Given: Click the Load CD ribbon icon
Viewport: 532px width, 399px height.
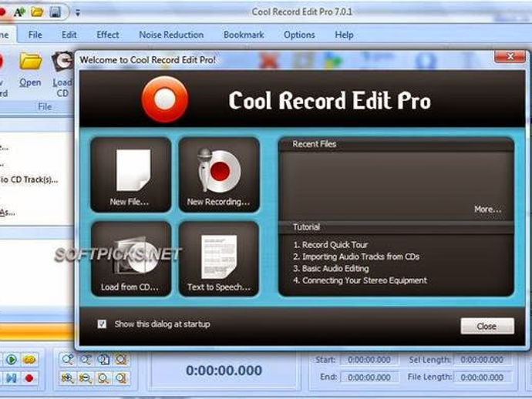Looking at the screenshot, I should (x=62, y=62).
